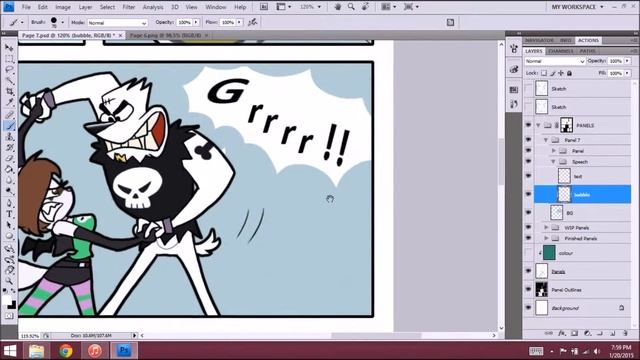This screenshot has height=360, width=640.
Task: Select the Paint Bucket tool
Action: coord(9,170)
